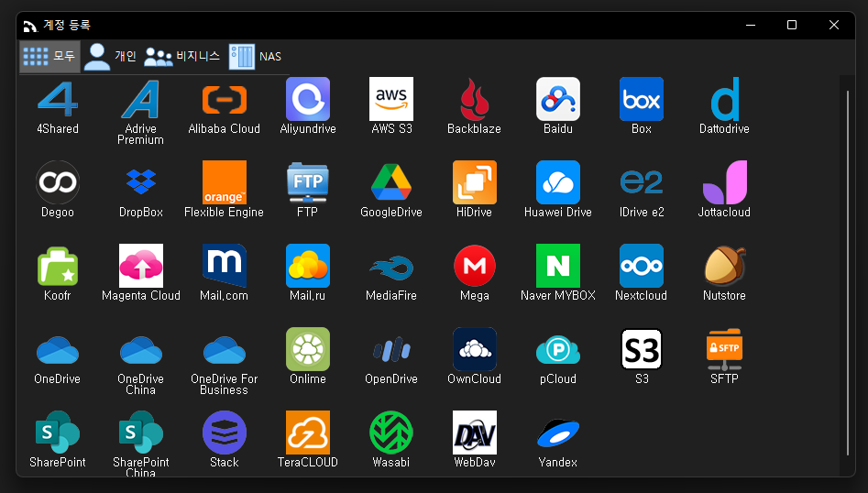Select the OneDrive personal icon
The width and height of the screenshot is (868, 493).
pyautogui.click(x=58, y=350)
